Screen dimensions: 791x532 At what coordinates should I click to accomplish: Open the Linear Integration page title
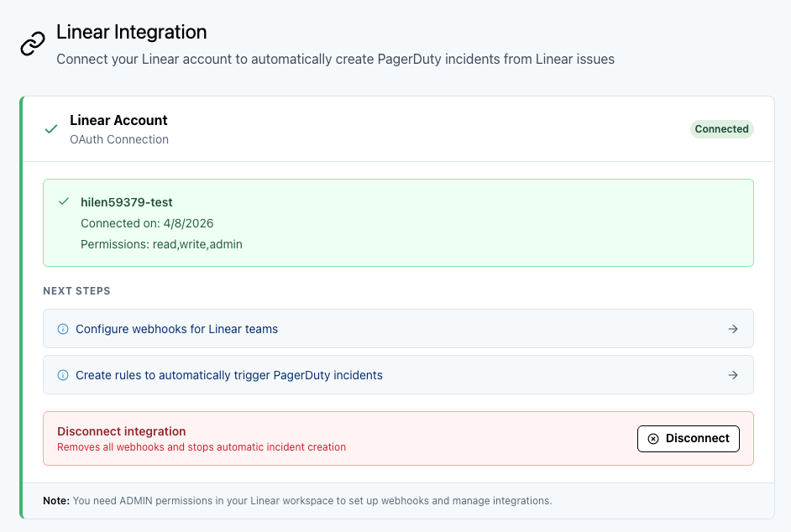131,32
